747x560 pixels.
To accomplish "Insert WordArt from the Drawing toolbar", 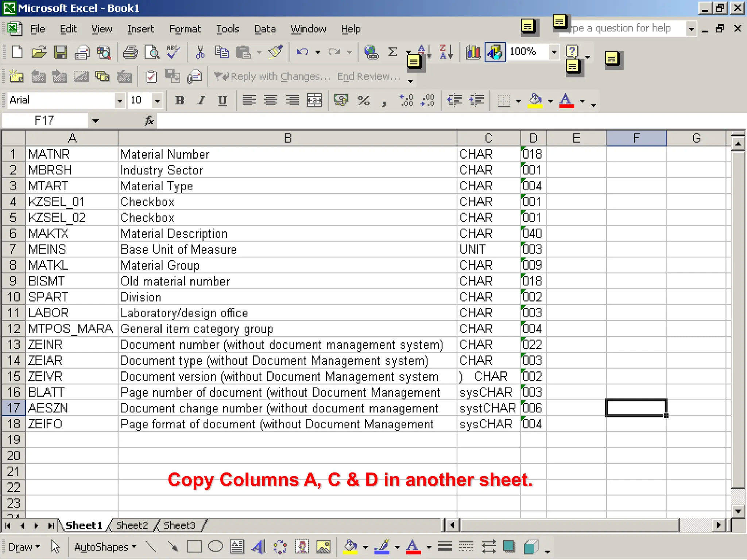I will tap(258, 547).
